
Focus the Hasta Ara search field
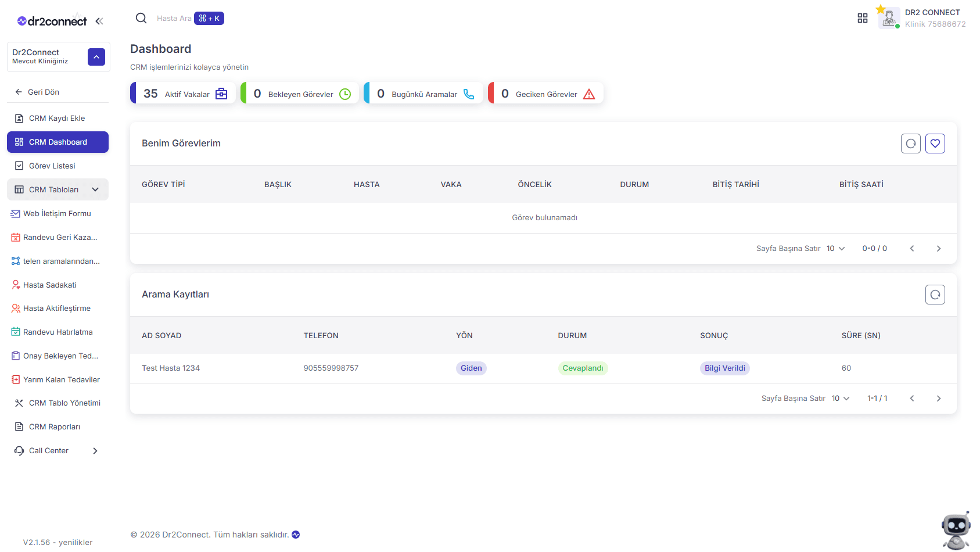[x=174, y=19]
